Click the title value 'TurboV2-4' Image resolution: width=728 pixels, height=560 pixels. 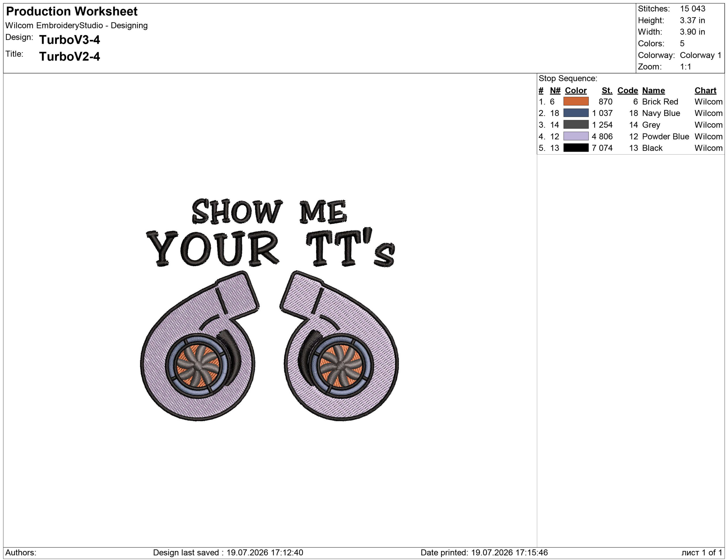[x=69, y=56]
